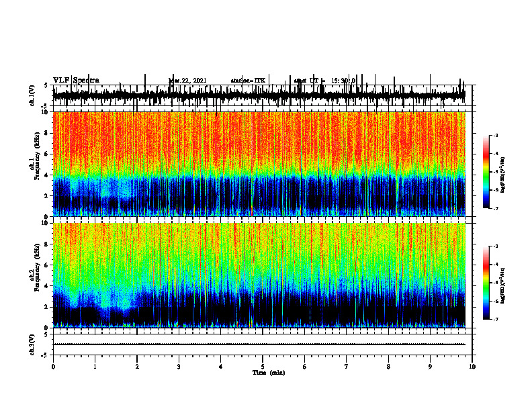
Task: Click time axis tick label "7"
Action: click(347, 367)
